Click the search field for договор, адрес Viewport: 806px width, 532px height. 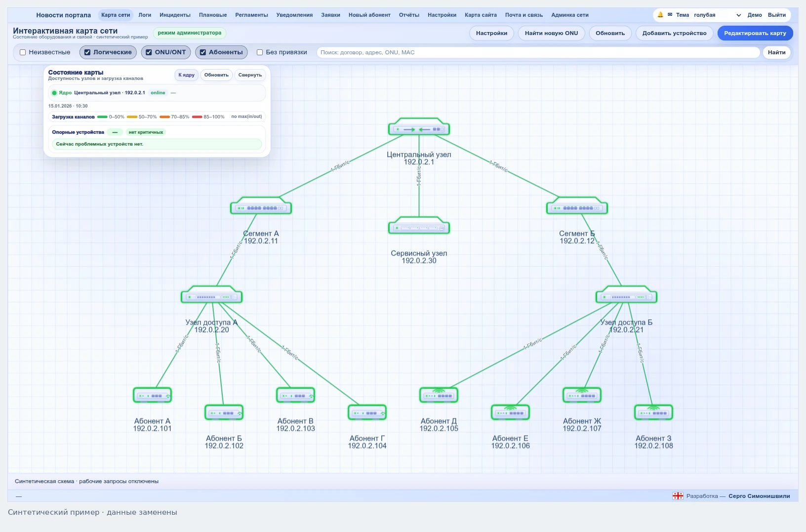point(538,52)
